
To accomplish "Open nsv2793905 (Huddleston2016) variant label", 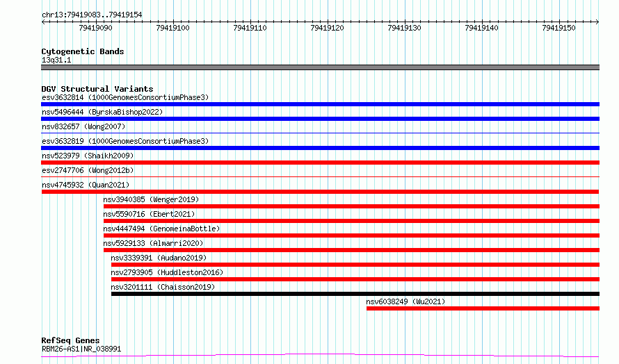I will pyautogui.click(x=167, y=272).
